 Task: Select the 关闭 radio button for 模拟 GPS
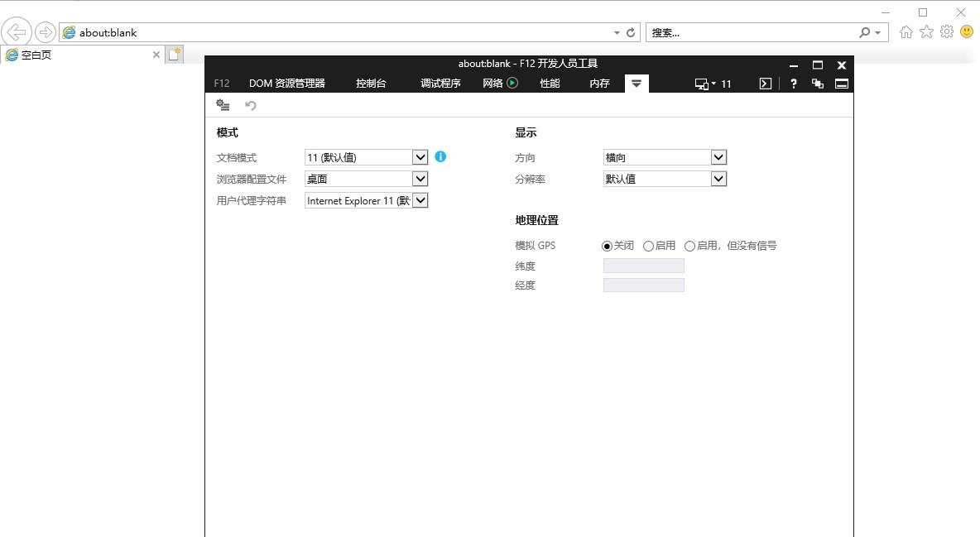pyautogui.click(x=607, y=247)
